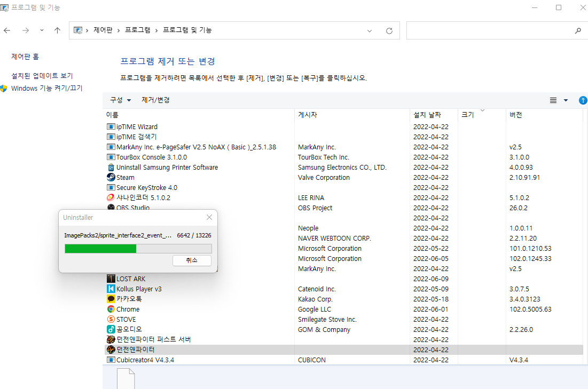Screen dimensions: 588x389
Task: Select the ipTIME Wizard icon
Action: pyautogui.click(x=111, y=126)
